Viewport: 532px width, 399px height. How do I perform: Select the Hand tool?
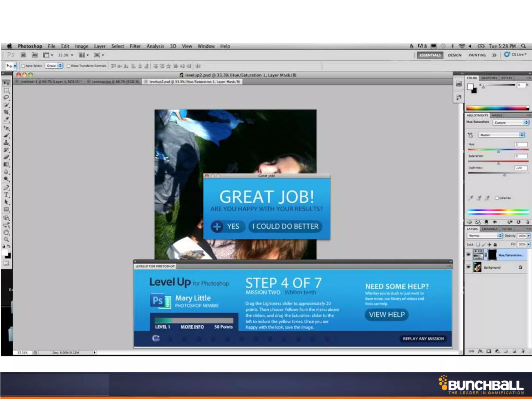coord(6,232)
